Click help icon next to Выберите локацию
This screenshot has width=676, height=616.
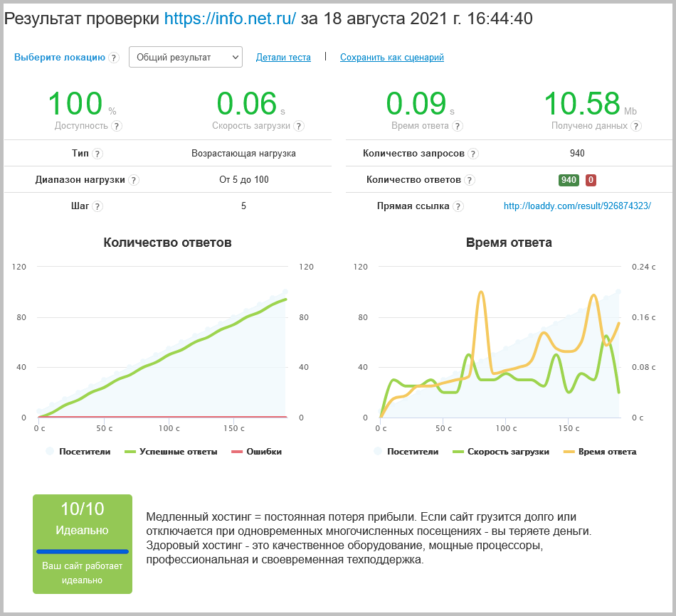(114, 58)
